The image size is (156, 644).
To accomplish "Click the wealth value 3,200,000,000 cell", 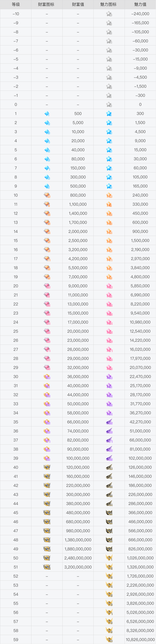I will [x=78, y=567].
